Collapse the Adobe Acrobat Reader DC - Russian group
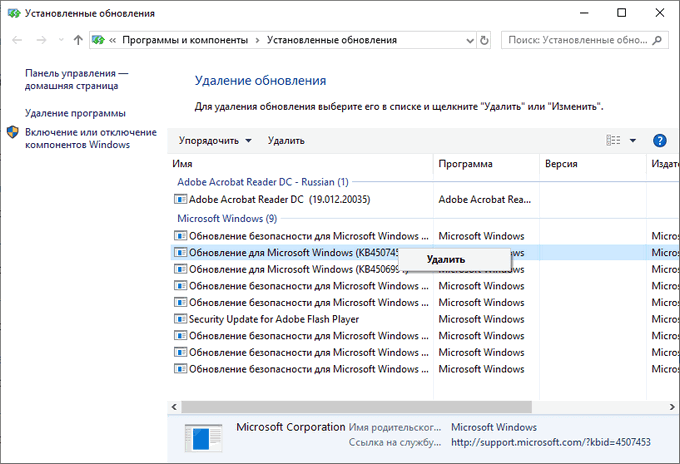This screenshot has width=680, height=464. pyautogui.click(x=263, y=182)
